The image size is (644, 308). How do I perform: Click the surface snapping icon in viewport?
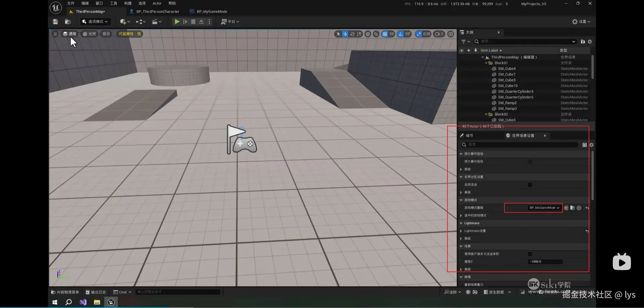tap(376, 34)
